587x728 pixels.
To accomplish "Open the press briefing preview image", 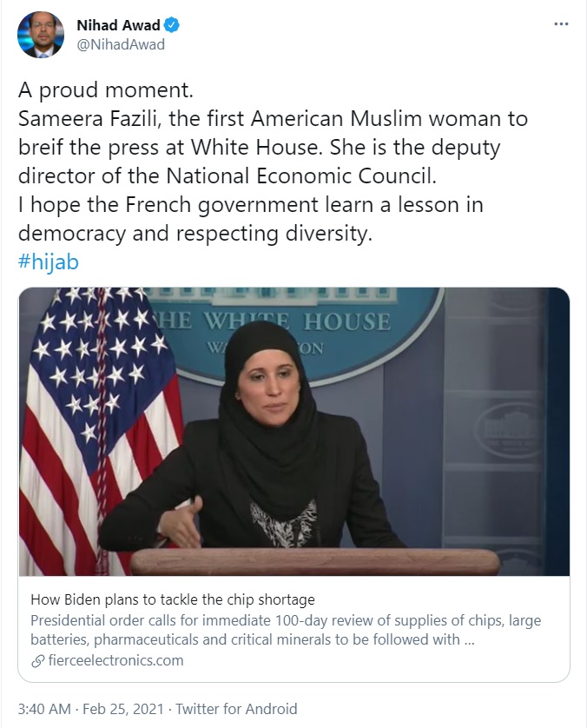I will pyautogui.click(x=293, y=432).
